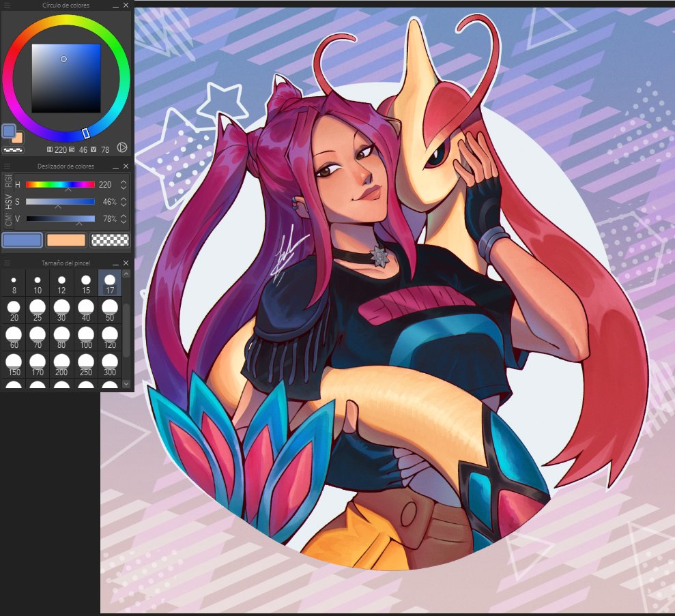
Task: Click the value V slider bar
Action: tap(60, 219)
